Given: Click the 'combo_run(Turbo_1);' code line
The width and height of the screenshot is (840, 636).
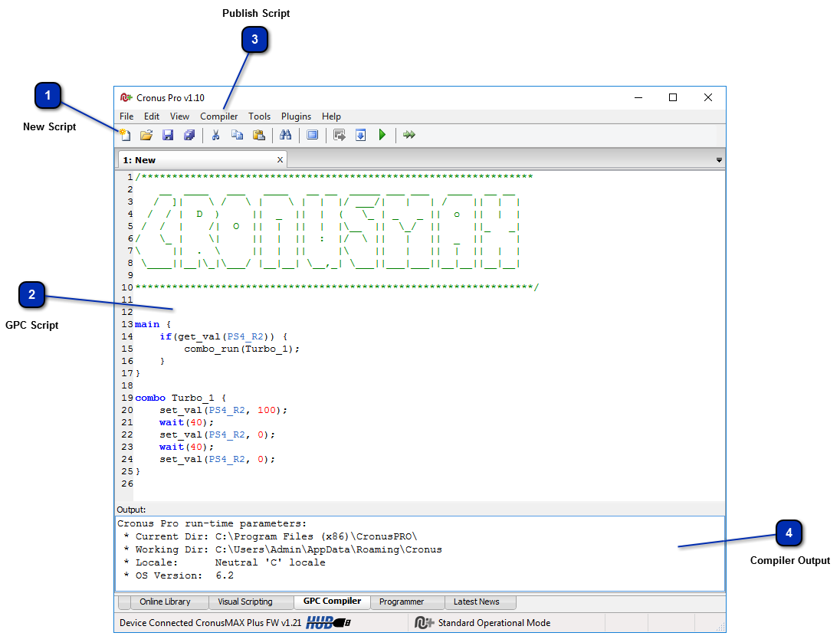Looking at the screenshot, I should tap(241, 349).
